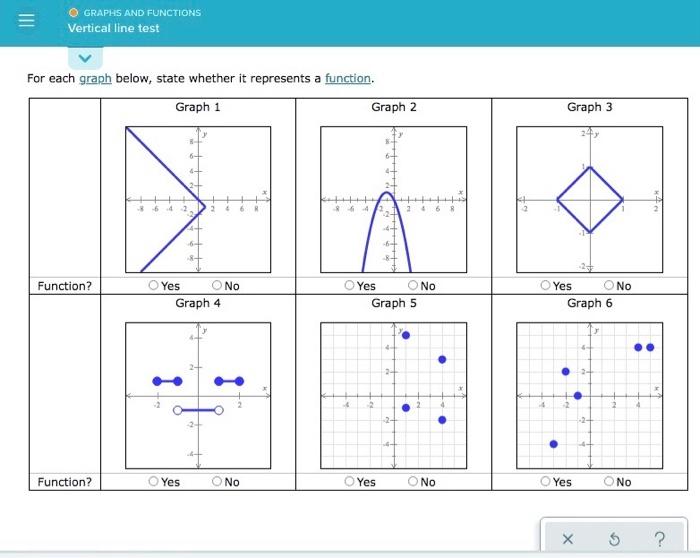This screenshot has height=558, width=700.
Task: Click the clear X button
Action: (568, 539)
